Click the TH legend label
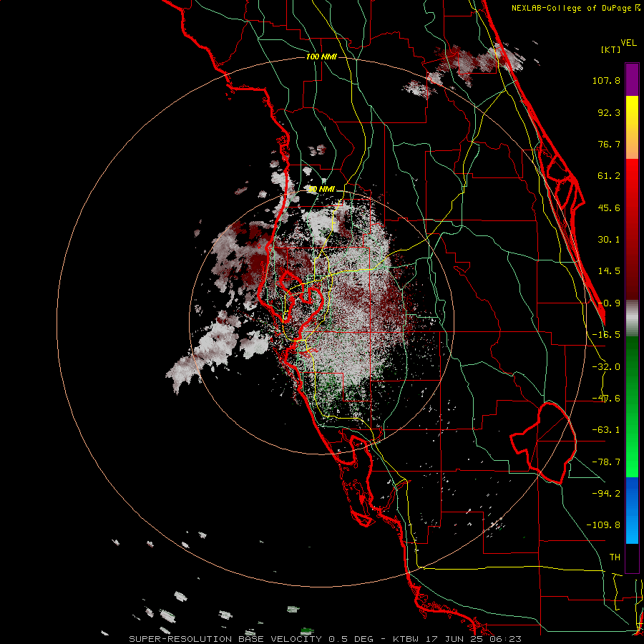 tap(615, 557)
